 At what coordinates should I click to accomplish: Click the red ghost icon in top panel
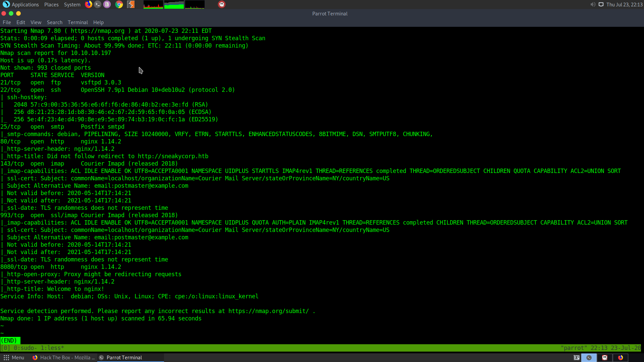coord(222,4)
